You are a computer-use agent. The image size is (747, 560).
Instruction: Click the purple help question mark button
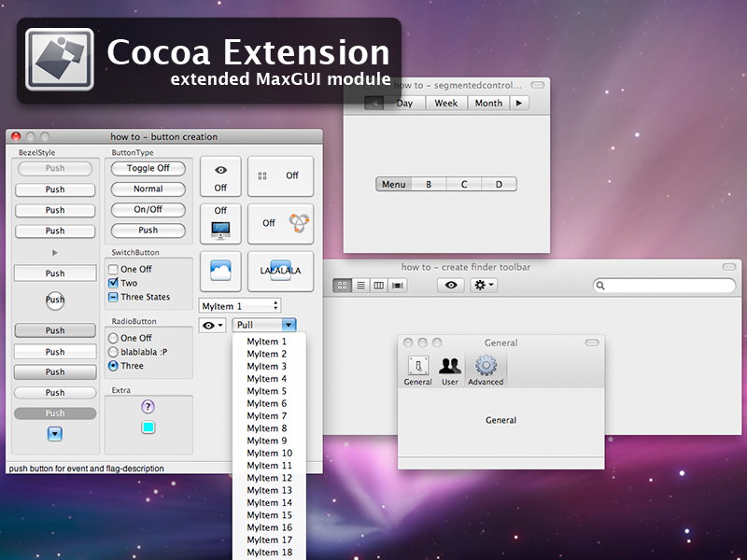click(x=148, y=407)
